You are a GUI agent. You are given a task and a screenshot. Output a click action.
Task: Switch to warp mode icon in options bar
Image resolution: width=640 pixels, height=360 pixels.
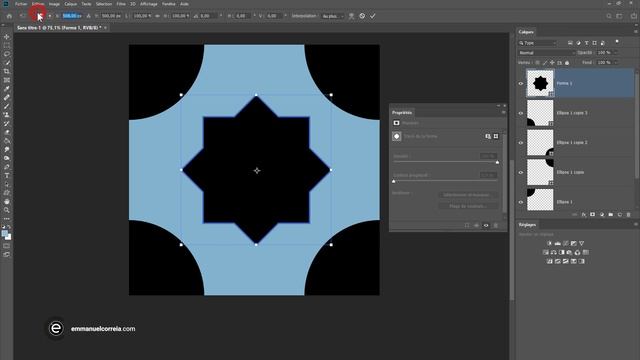pyautogui.click(x=351, y=16)
